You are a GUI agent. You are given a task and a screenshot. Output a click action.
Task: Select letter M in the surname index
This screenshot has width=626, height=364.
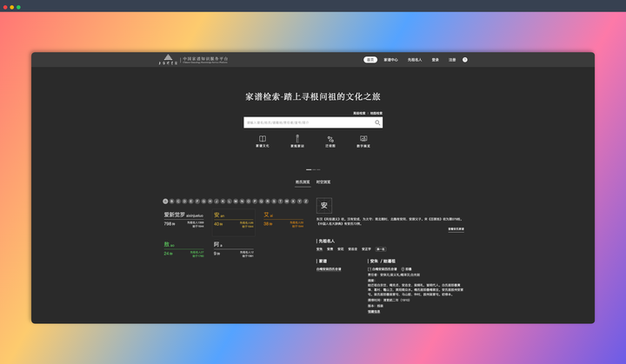tap(236, 202)
